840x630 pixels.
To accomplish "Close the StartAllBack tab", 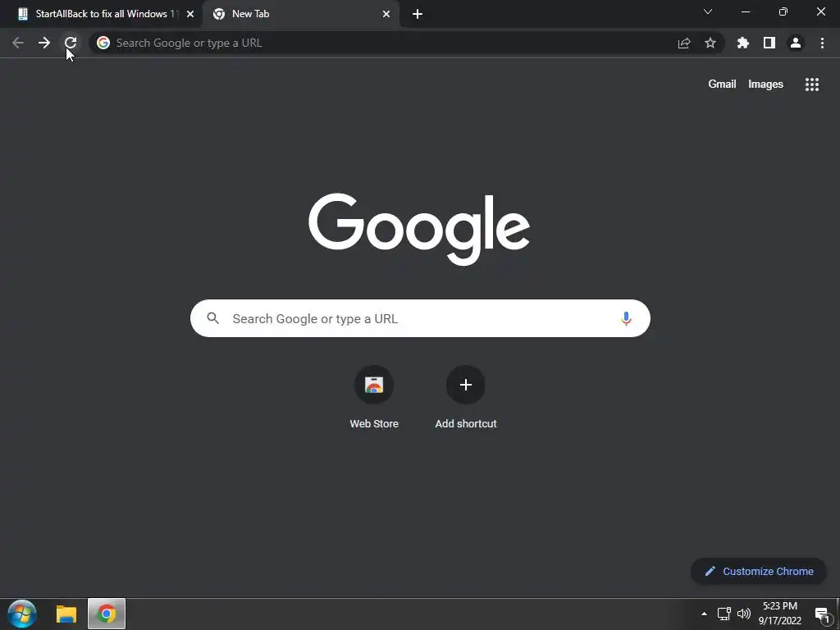I will point(190,14).
